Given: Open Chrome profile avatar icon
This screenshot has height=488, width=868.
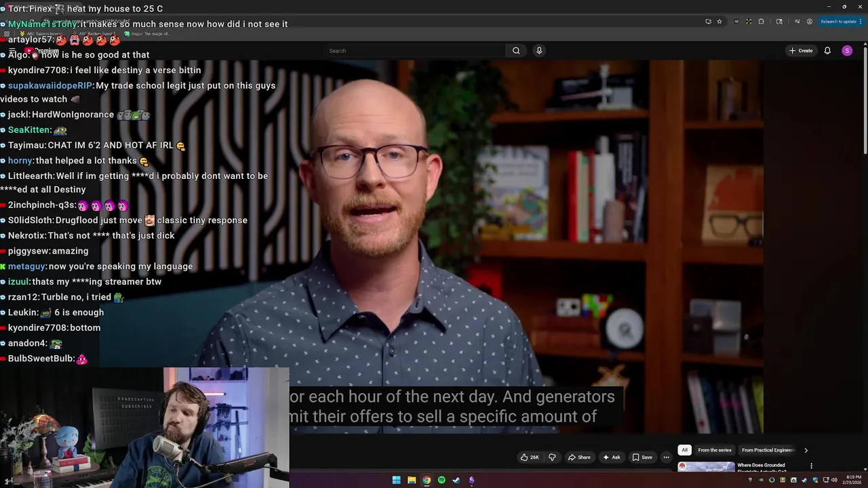Looking at the screenshot, I should 810,22.
